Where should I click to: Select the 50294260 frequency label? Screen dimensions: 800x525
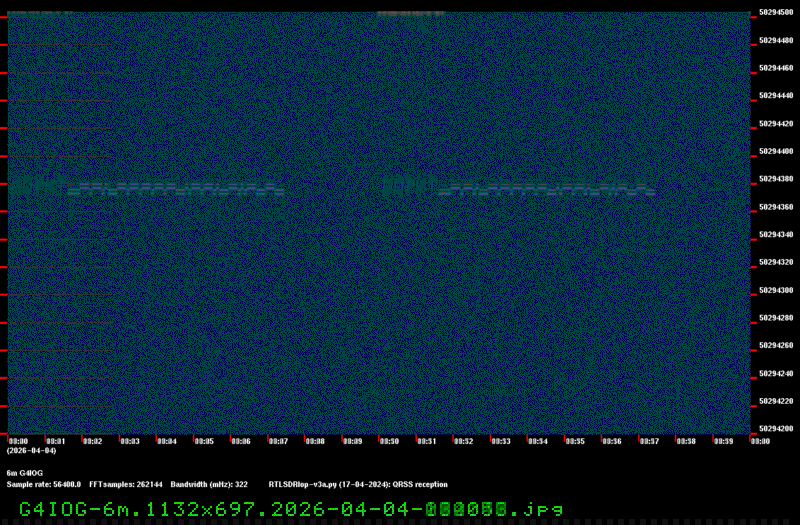[776, 345]
